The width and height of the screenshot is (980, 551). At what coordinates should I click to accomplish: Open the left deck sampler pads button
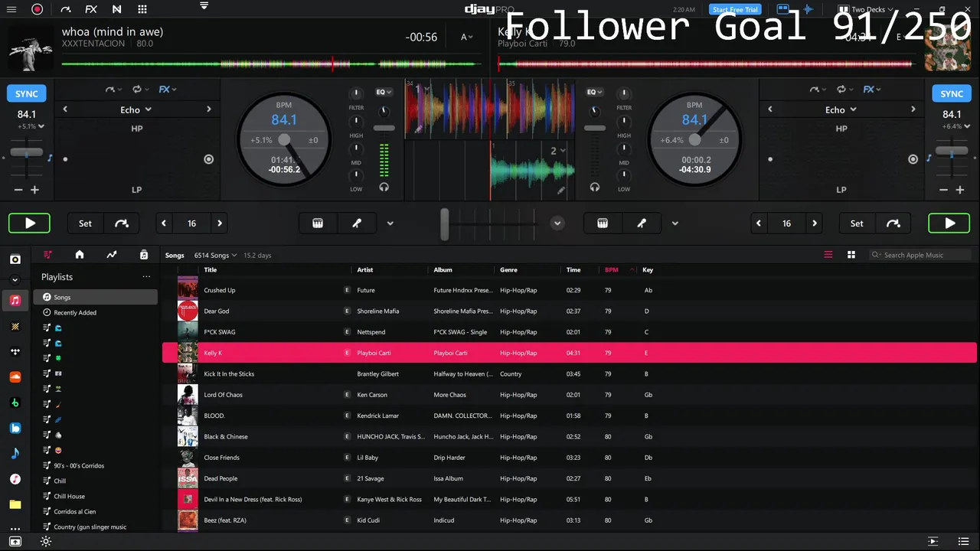pyautogui.click(x=318, y=223)
